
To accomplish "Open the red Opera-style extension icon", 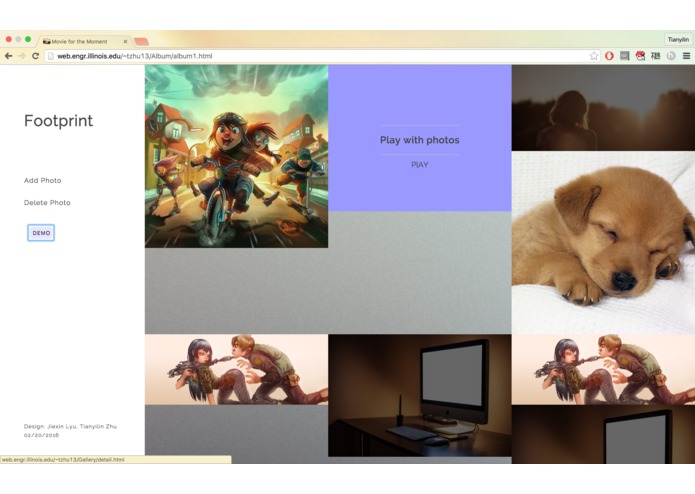I will pos(609,56).
